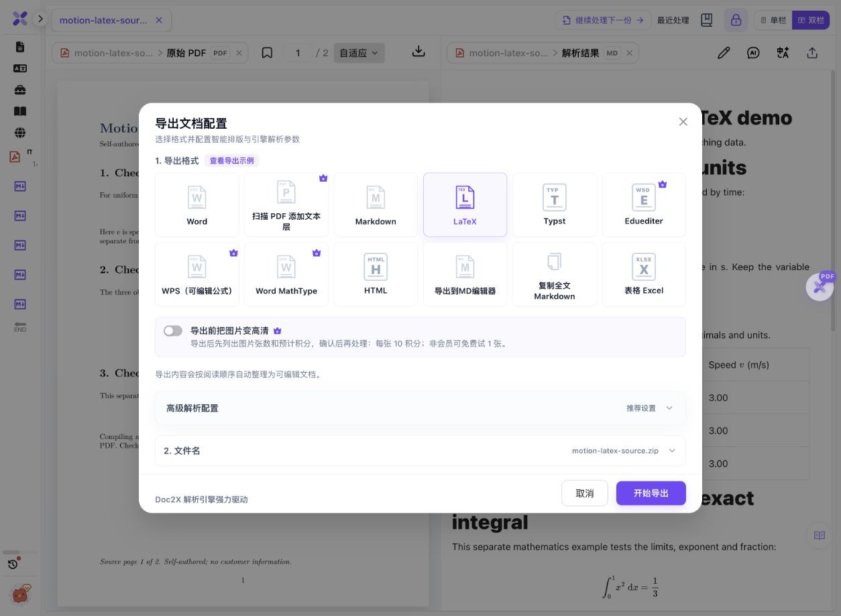Click the page number input field
841x616 pixels.
pos(298,53)
